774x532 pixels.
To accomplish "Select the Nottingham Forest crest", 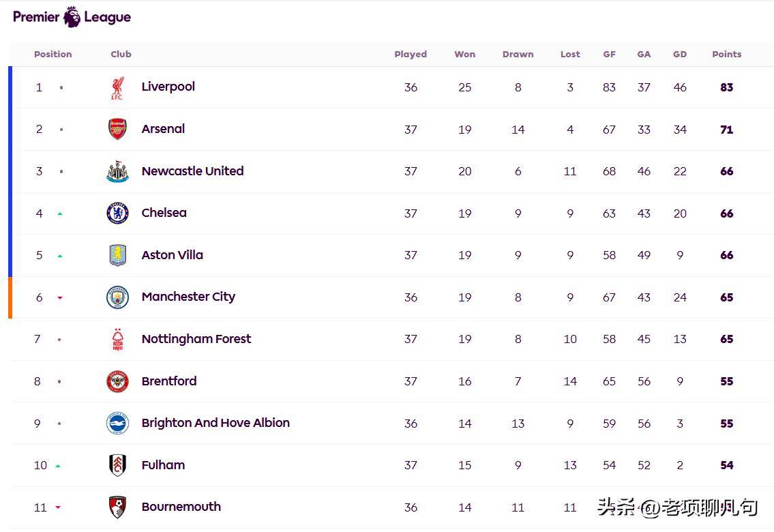I will (117, 339).
